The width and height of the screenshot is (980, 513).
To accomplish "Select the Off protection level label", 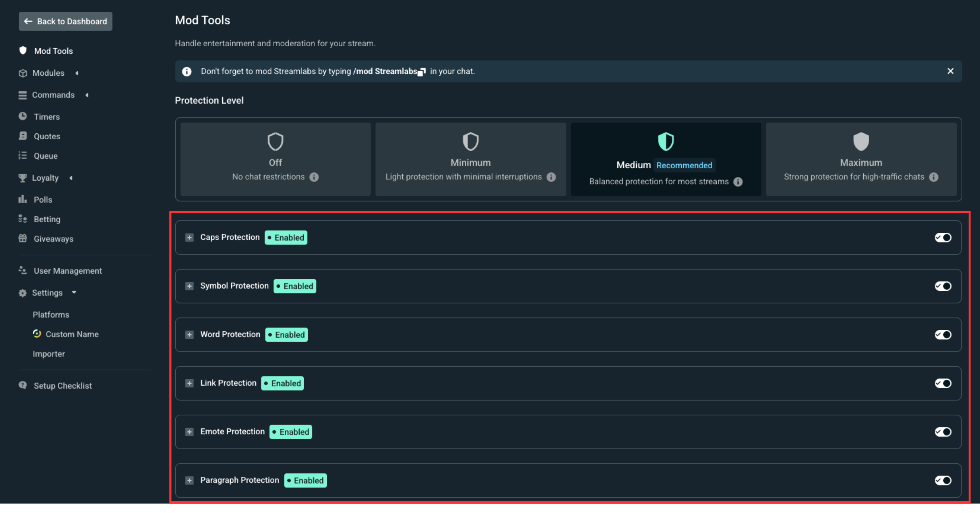I will [276, 163].
